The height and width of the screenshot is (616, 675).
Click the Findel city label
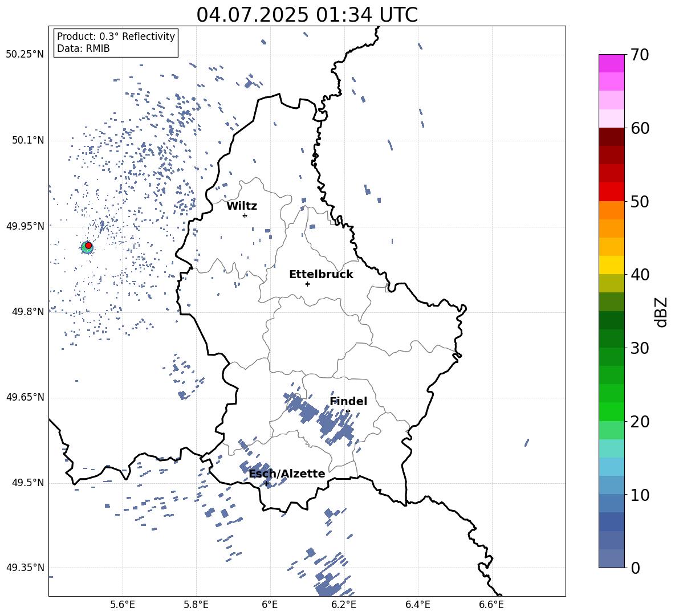click(348, 401)
